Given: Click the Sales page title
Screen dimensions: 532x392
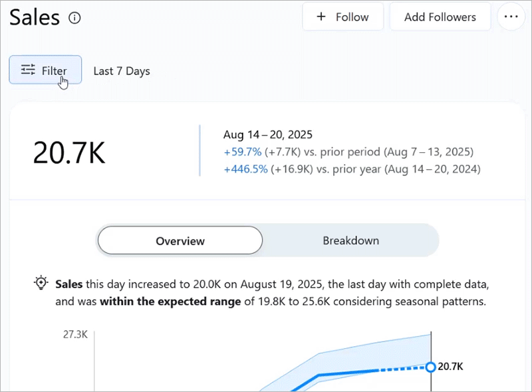Looking at the screenshot, I should [35, 18].
